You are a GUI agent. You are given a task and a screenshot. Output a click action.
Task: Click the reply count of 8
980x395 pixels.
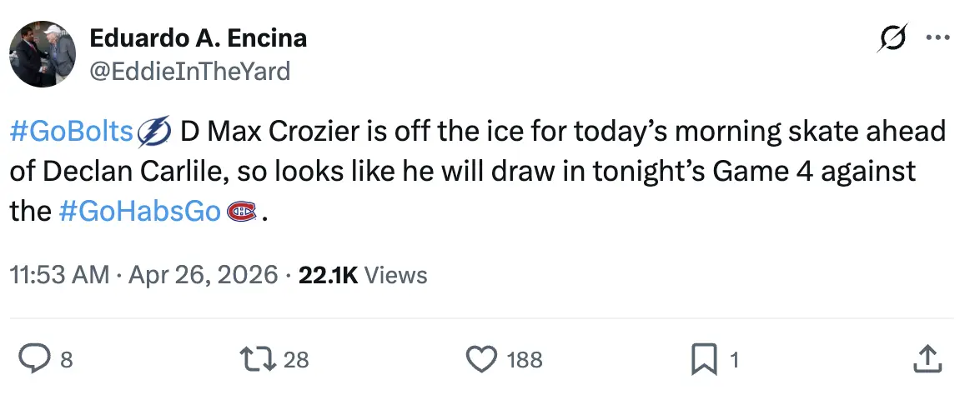click(x=67, y=360)
